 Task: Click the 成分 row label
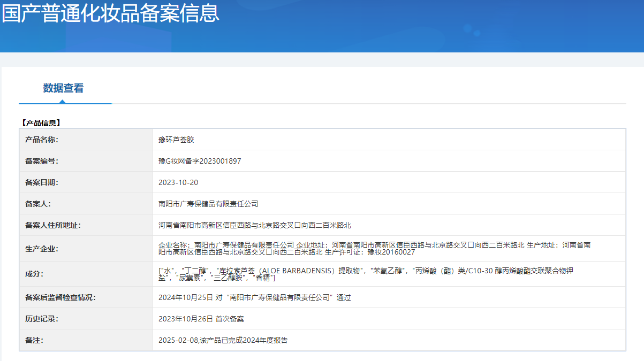(34, 274)
